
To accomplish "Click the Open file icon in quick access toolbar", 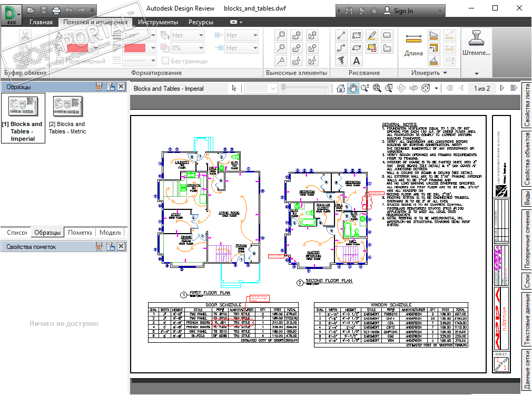I will pyautogui.click(x=31, y=10).
